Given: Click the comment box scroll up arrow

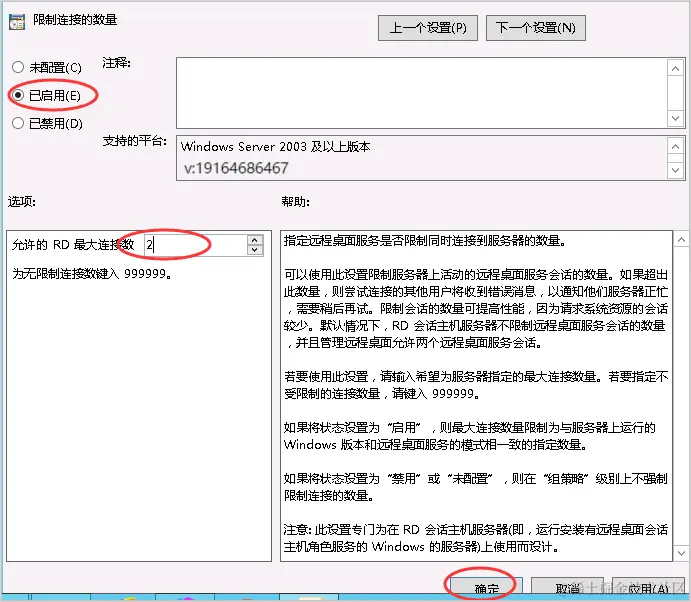Looking at the screenshot, I should pos(675,68).
